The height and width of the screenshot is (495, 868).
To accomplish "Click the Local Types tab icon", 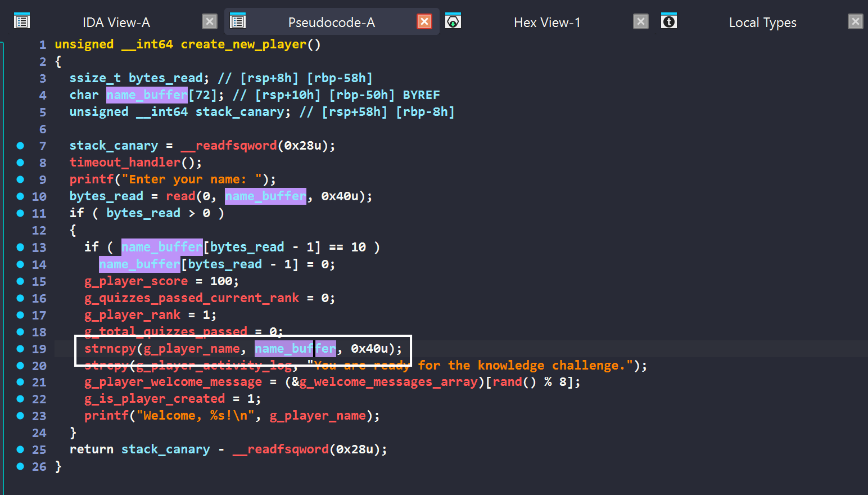I will click(668, 22).
